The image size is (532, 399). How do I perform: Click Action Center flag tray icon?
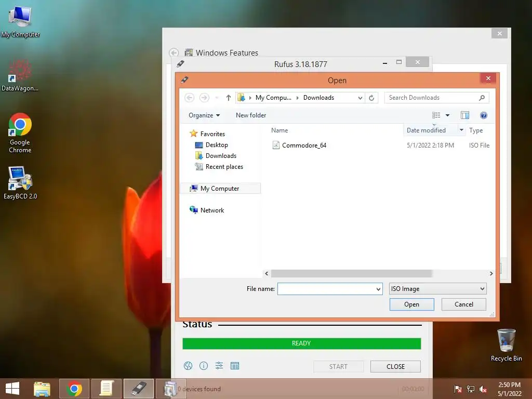[458, 389]
